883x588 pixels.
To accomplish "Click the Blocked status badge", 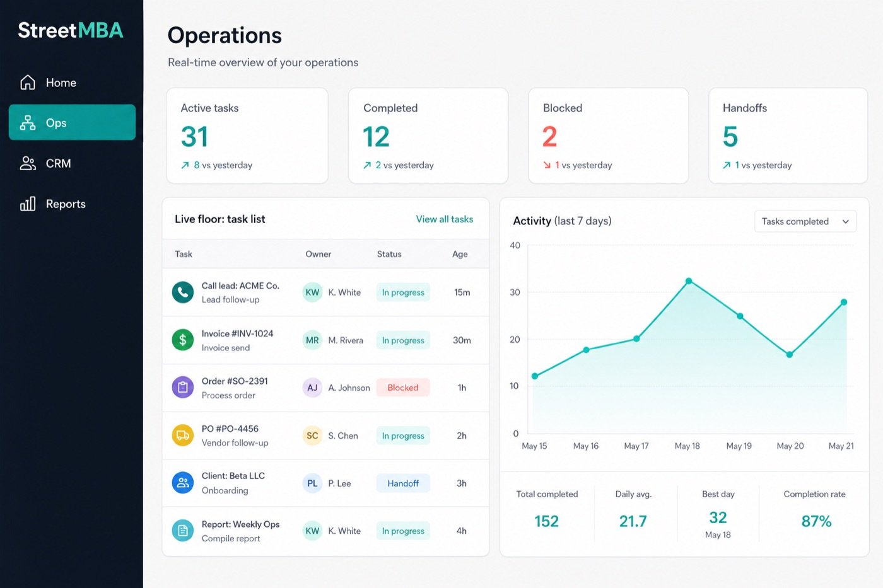I will pyautogui.click(x=403, y=388).
